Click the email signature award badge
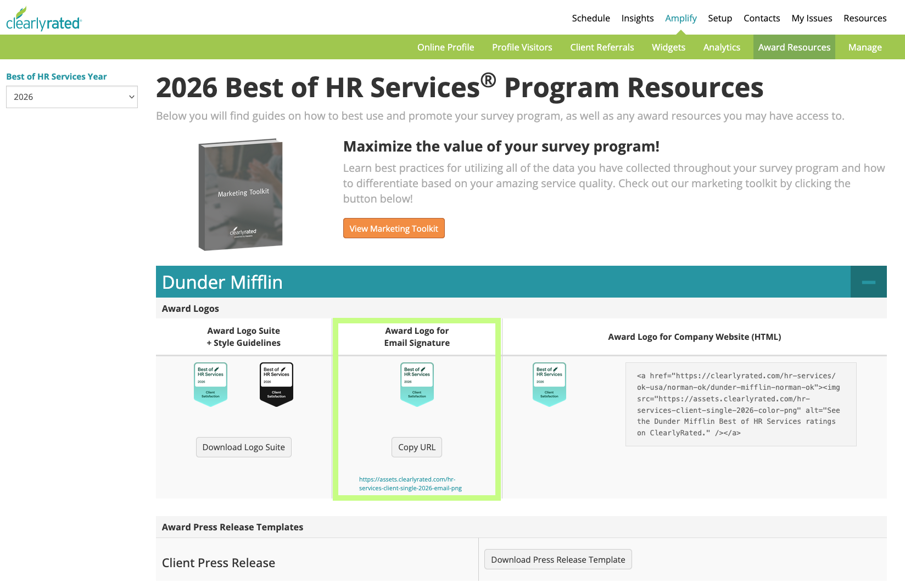905x588 pixels. (417, 384)
